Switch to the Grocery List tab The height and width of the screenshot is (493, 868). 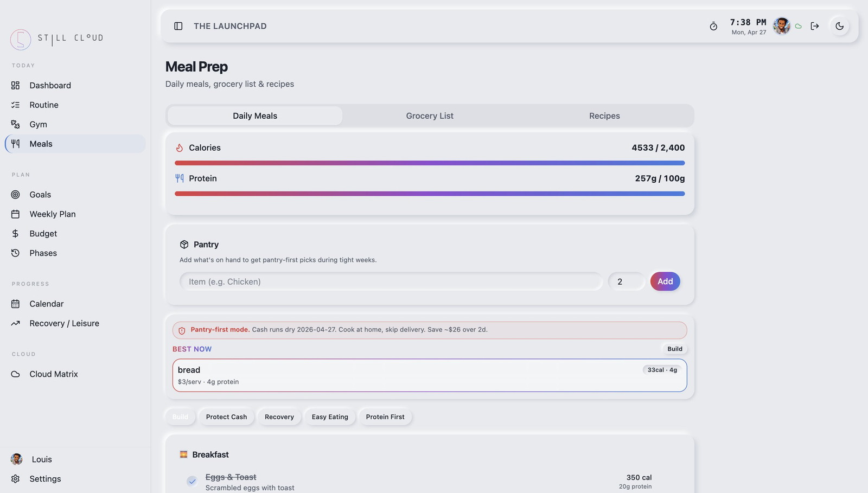point(429,116)
